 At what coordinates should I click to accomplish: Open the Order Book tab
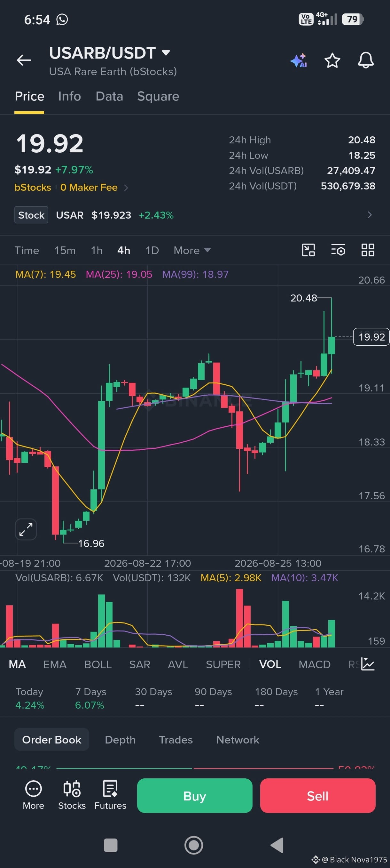51,740
